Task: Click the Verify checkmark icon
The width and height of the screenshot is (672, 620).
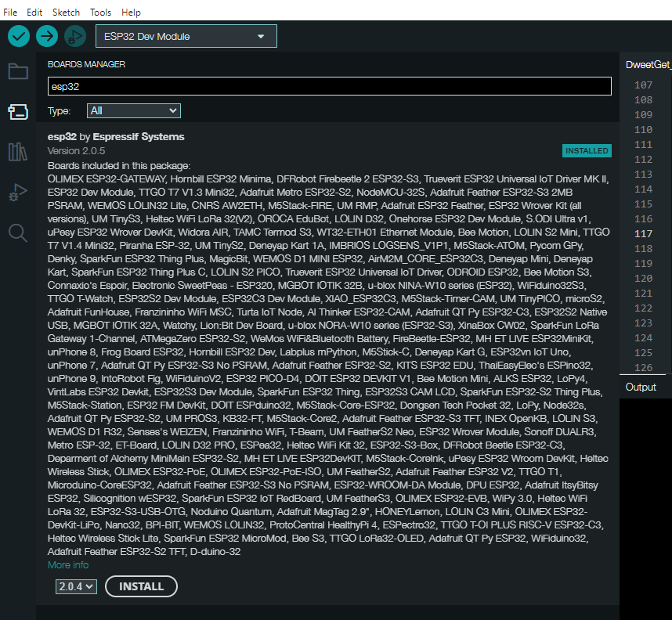Action: coord(19,36)
